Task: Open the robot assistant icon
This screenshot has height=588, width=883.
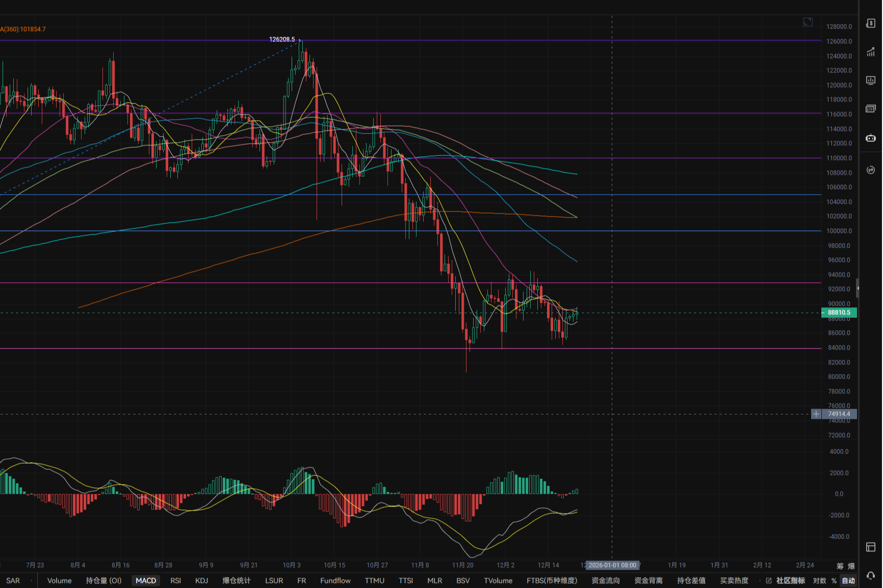Action: click(871, 138)
